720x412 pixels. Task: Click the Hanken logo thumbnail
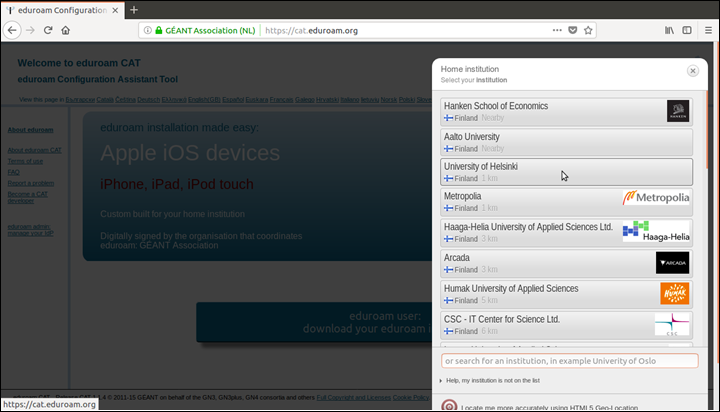(x=678, y=111)
